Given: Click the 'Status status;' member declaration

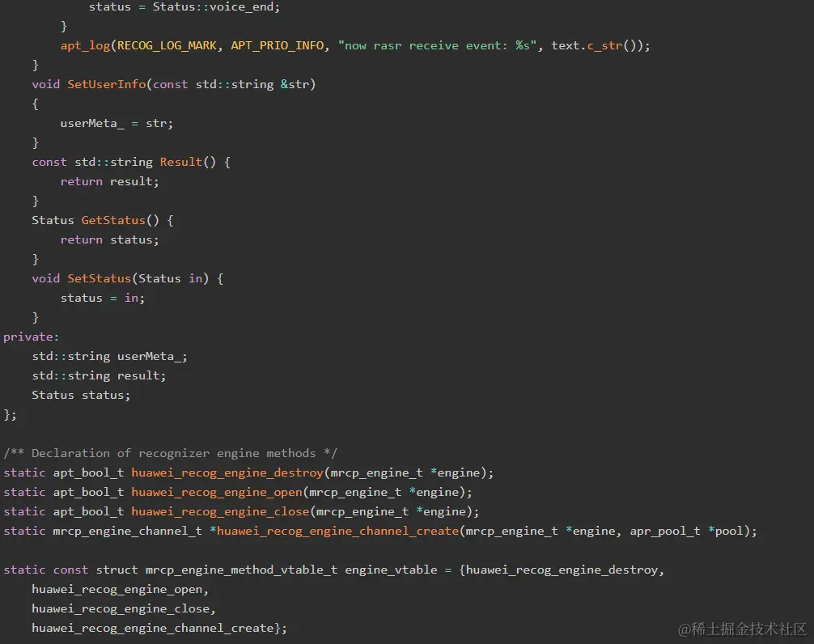Looking at the screenshot, I should tap(81, 395).
